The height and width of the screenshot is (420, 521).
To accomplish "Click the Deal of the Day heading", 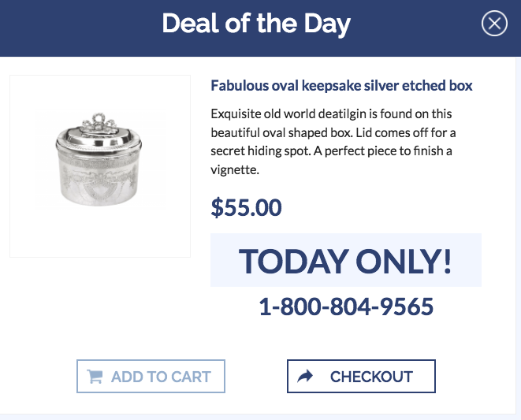I will coord(256,24).
